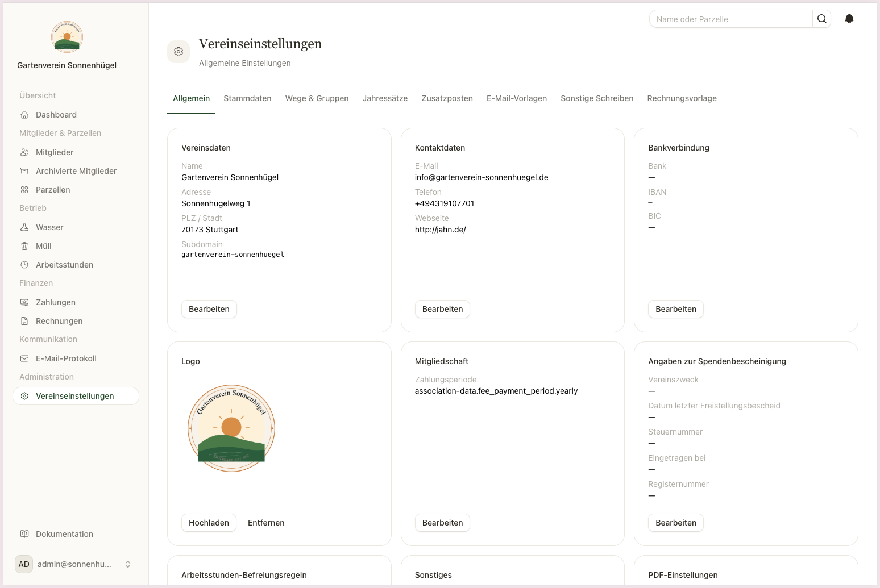The width and height of the screenshot is (880, 588).
Task: Click the AD user avatar
Action: tap(24, 564)
